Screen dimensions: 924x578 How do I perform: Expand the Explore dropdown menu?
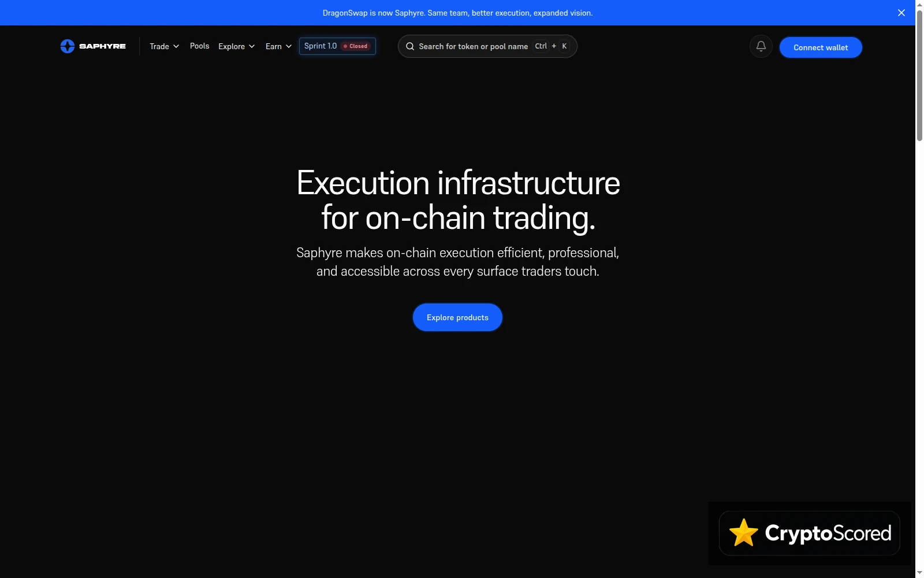(x=237, y=46)
